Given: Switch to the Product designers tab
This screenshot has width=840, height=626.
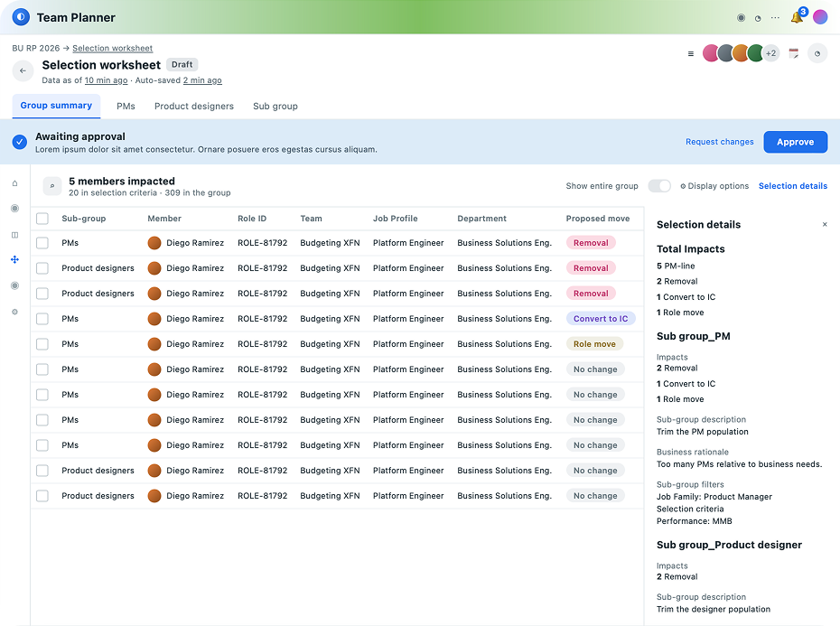Looking at the screenshot, I should (194, 106).
